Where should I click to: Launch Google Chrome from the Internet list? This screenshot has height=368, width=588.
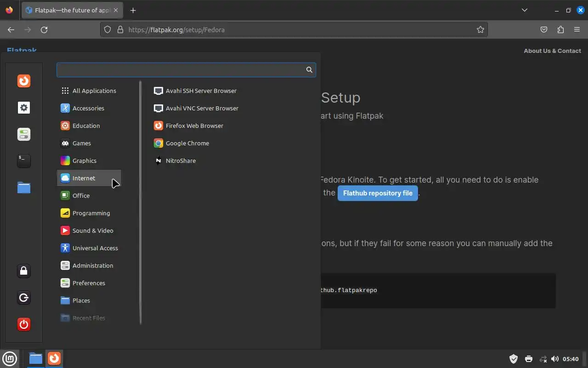187,143
